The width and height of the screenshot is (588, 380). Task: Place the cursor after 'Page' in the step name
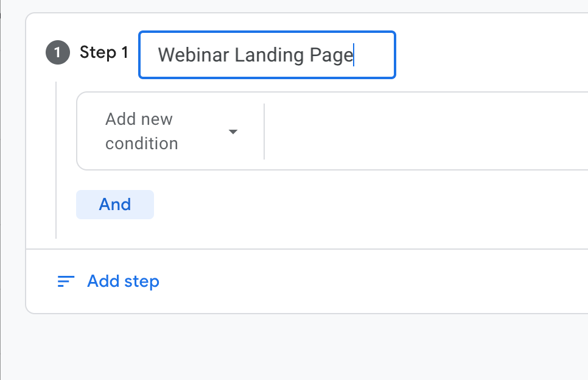point(354,55)
